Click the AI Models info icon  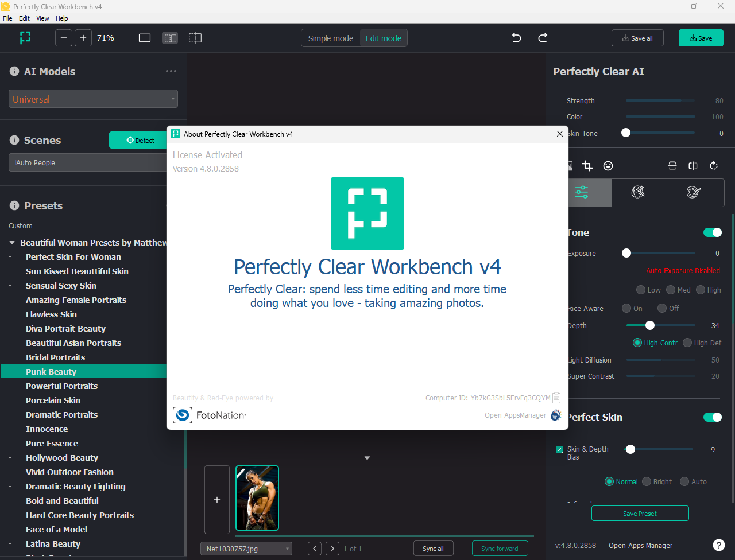click(14, 71)
